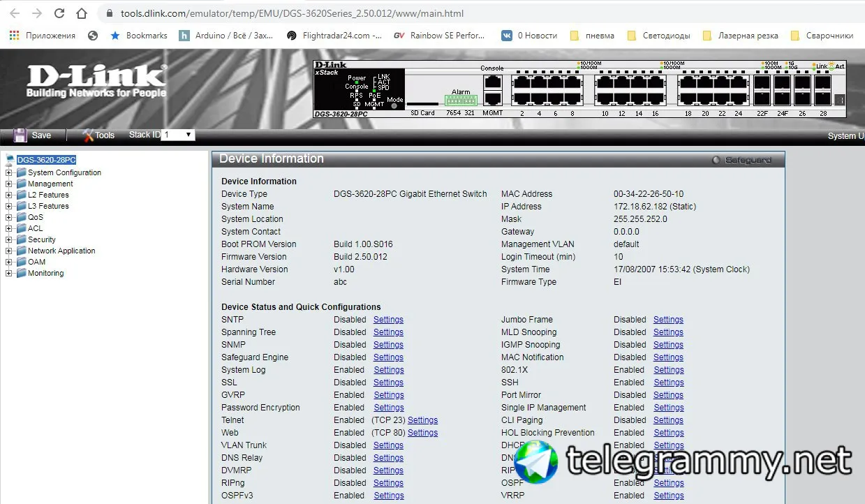This screenshot has height=504, width=865.
Task: Reload the page with the refresh icon
Action: click(59, 13)
